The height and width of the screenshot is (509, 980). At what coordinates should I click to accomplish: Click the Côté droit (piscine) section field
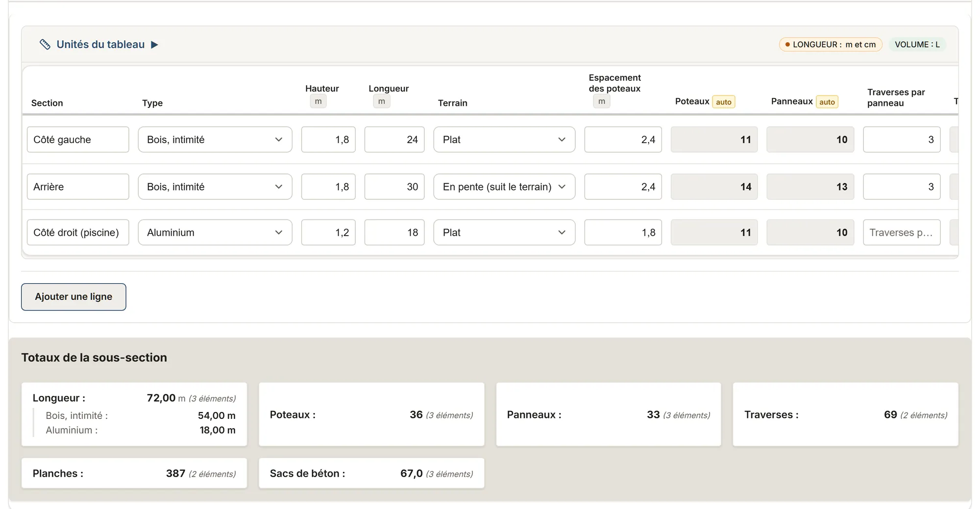pos(78,232)
